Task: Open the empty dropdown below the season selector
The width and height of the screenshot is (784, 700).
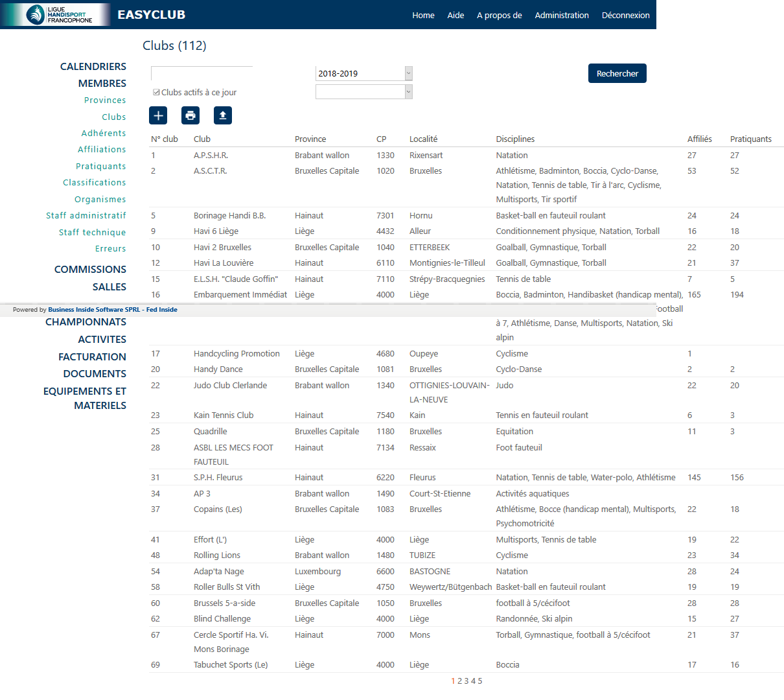Action: click(x=364, y=92)
